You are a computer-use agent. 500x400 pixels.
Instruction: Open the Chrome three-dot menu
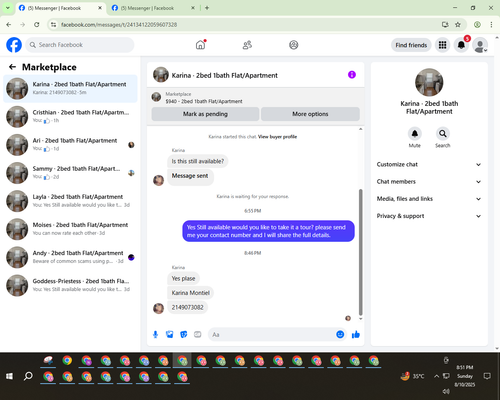(491, 25)
